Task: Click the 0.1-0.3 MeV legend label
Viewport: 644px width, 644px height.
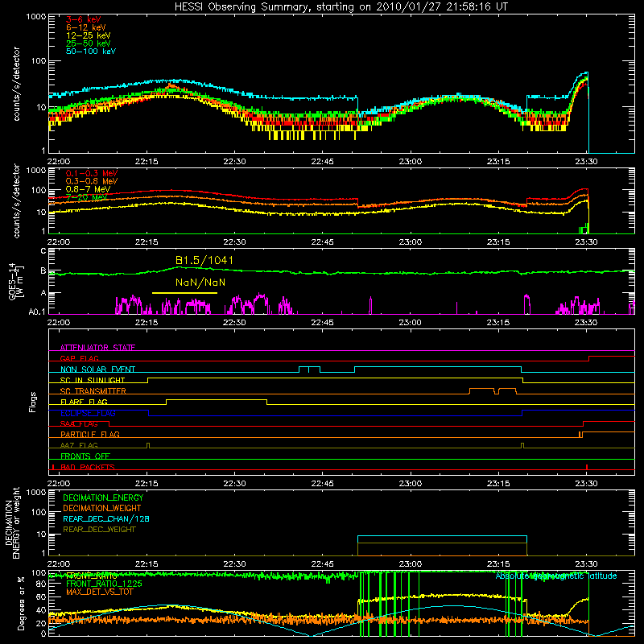Action: (92, 173)
